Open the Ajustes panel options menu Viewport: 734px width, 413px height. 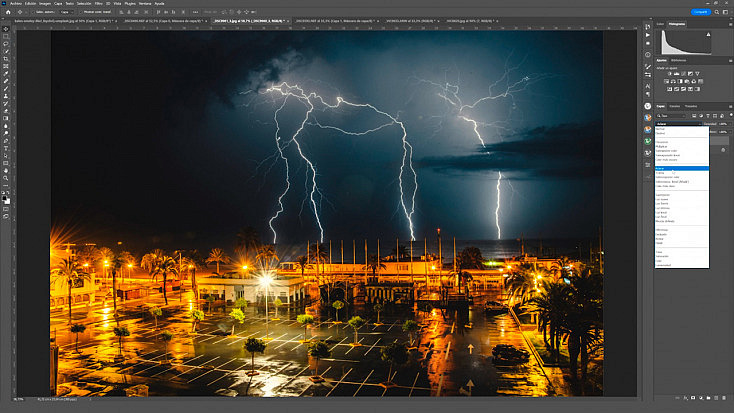(730, 60)
